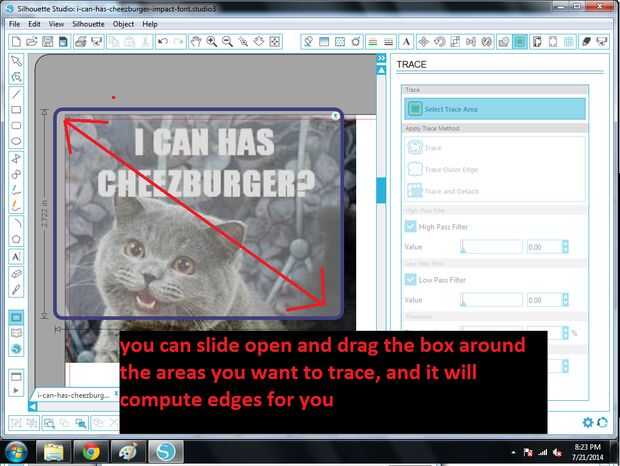Adjust Low Pass Filter value stepper arrows

(565, 300)
